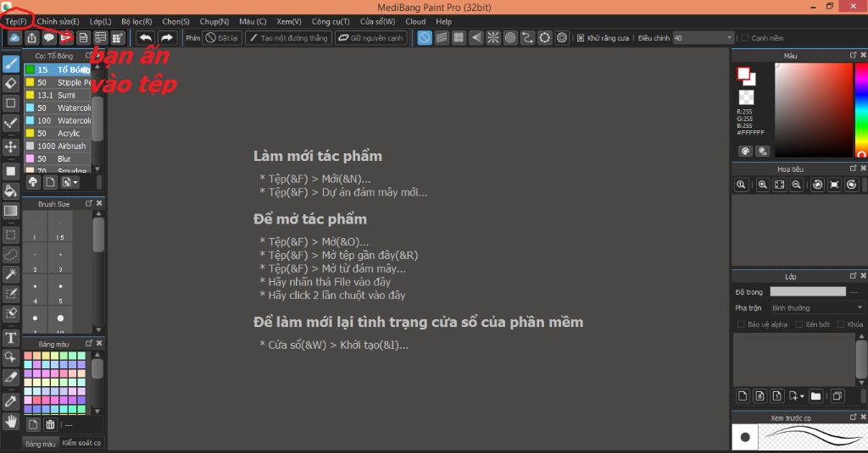The height and width of the screenshot is (453, 868).
Task: Select the Gradient tool
Action: coord(10,211)
